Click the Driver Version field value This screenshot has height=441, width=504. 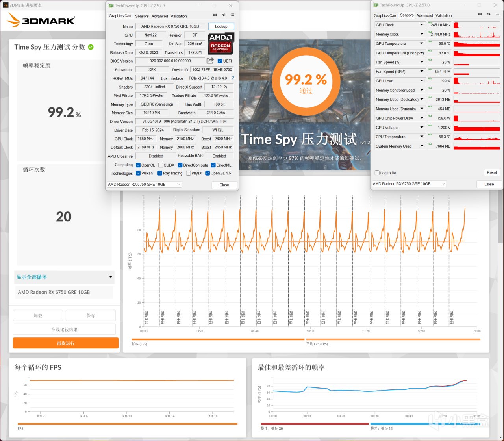click(185, 121)
